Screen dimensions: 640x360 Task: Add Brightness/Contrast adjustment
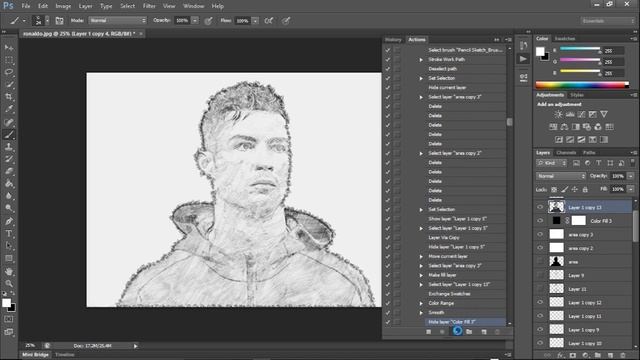[558, 114]
